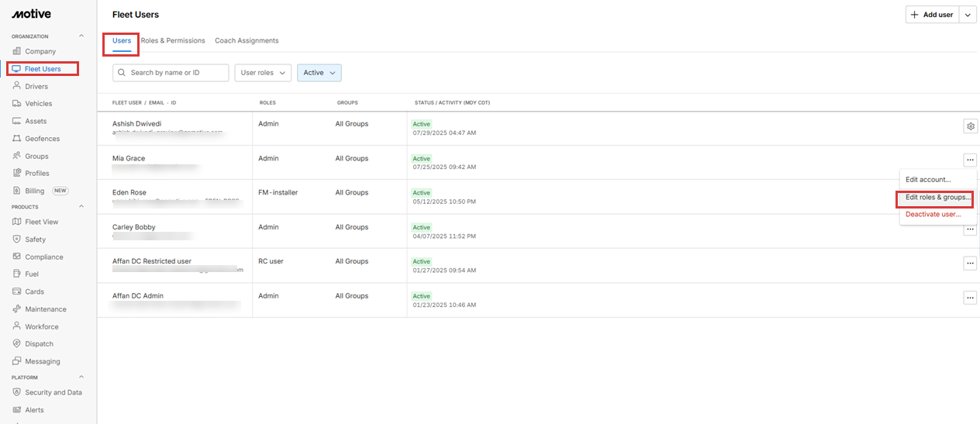Open the Messaging chat icon
Viewport: 980px width, 424px height.
17,361
